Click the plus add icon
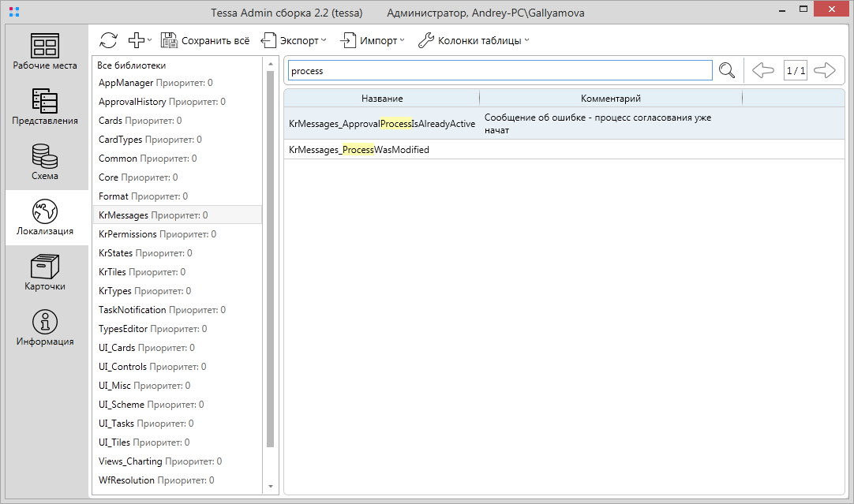Viewport: 854px width, 504px height. (137, 40)
